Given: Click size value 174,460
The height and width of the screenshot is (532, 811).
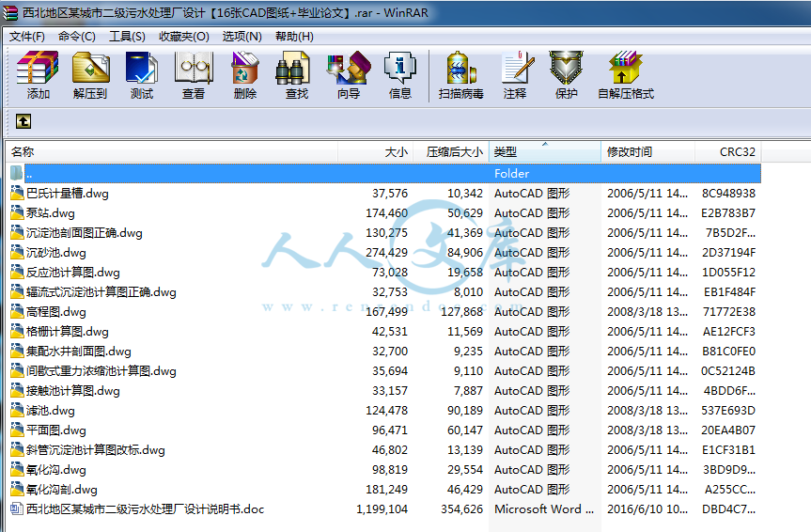Looking at the screenshot, I should [386, 212].
